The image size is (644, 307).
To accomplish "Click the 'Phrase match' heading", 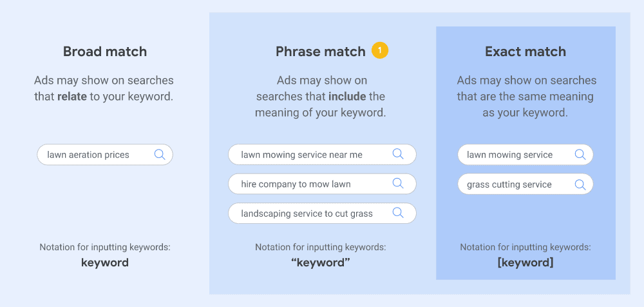I will click(x=320, y=52).
